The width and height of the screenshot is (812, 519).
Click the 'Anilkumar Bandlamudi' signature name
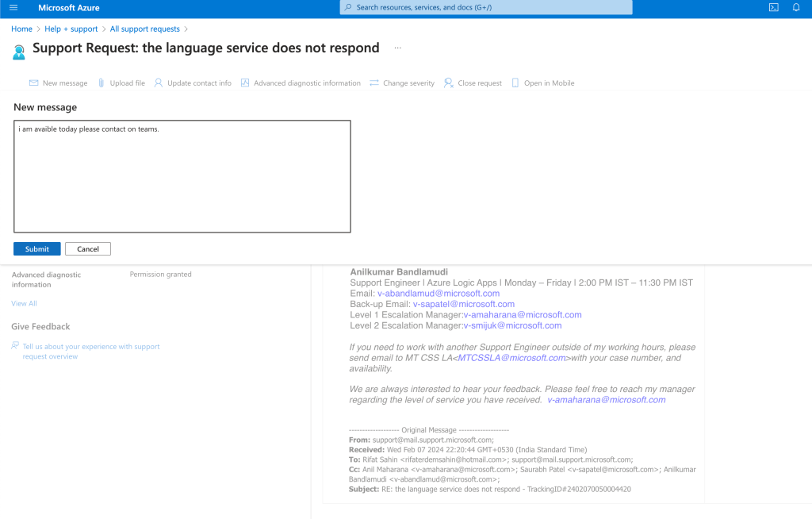click(x=399, y=271)
